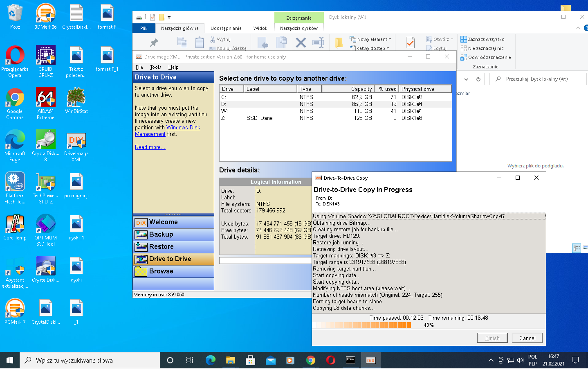This screenshot has height=370, width=588.
Task: Select Drive to Drive in sidebar navigation
Action: pyautogui.click(x=173, y=259)
